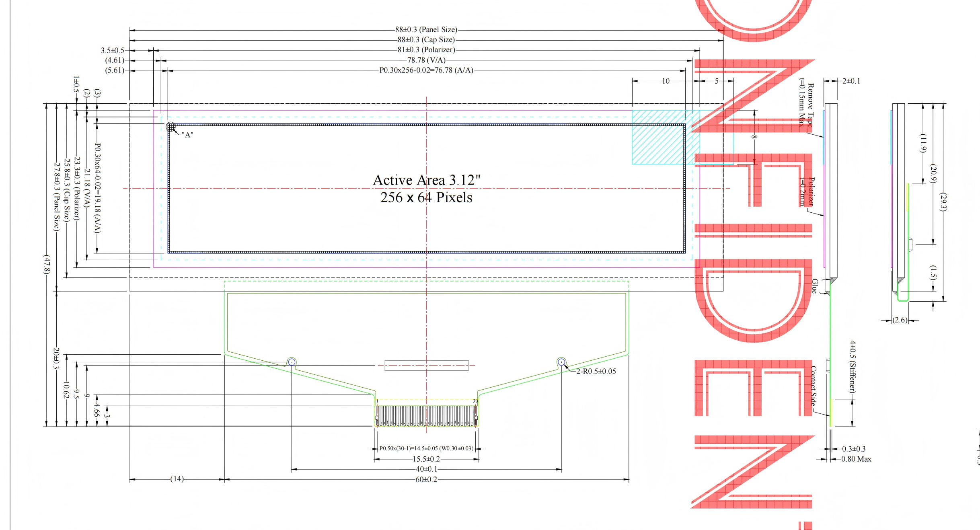Click the '(14)' offset dimension
Image resolution: width=980 pixels, height=530 pixels.
pyautogui.click(x=177, y=479)
